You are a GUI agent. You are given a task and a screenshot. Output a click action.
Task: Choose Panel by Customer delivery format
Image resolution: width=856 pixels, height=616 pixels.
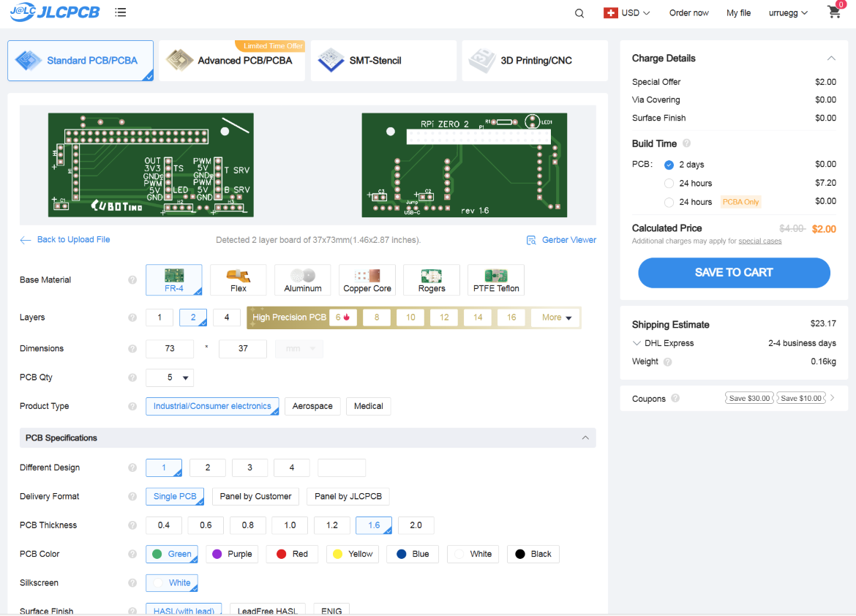(255, 497)
